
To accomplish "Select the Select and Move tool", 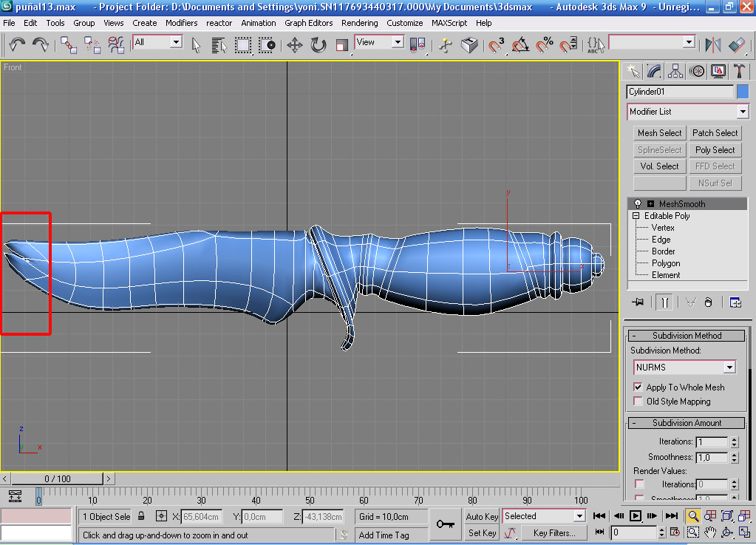I will click(x=294, y=45).
